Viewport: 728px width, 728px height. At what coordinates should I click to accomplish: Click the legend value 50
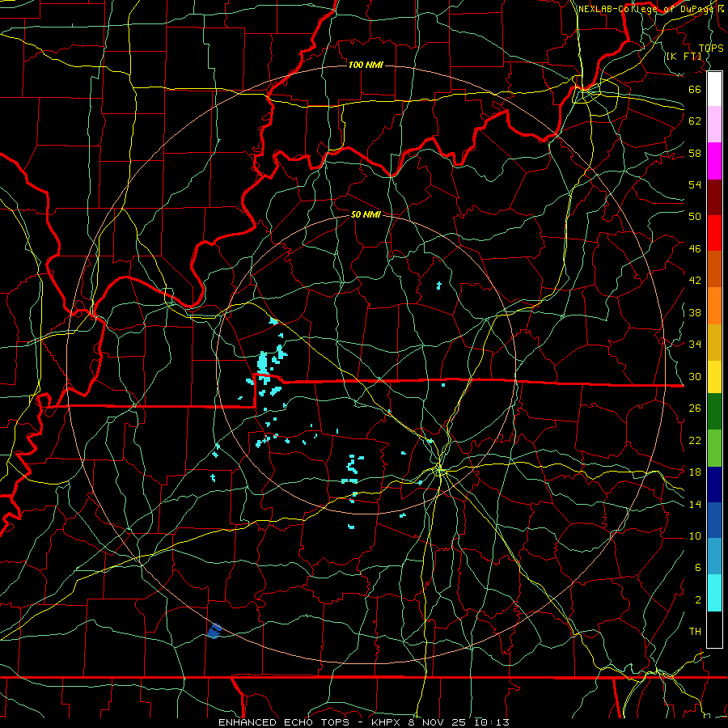pyautogui.click(x=695, y=217)
